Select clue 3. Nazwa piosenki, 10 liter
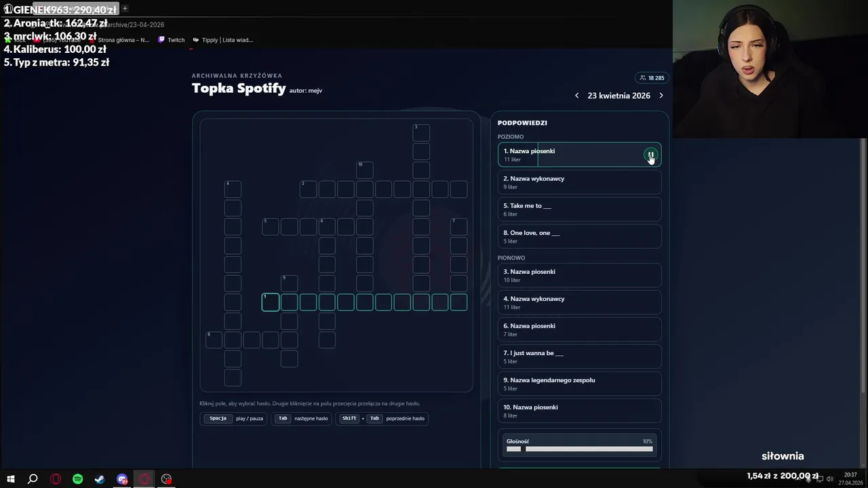This screenshot has width=868, height=488. coord(579,275)
